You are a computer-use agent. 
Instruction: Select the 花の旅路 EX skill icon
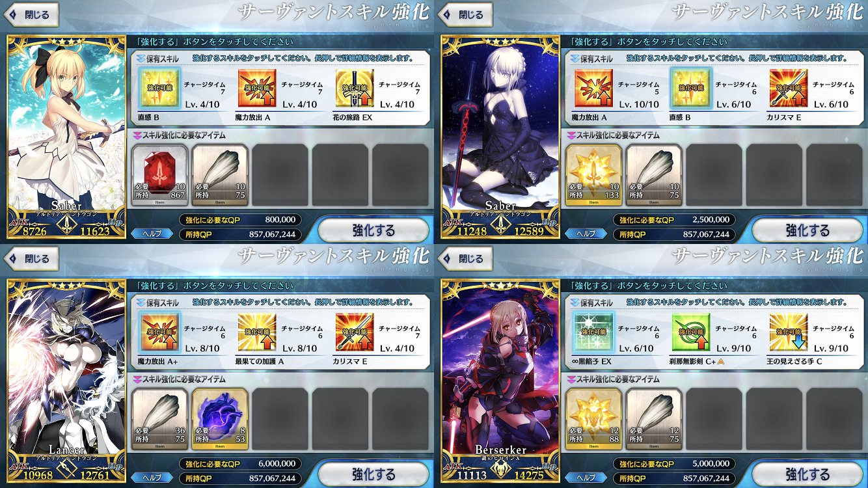(355, 88)
